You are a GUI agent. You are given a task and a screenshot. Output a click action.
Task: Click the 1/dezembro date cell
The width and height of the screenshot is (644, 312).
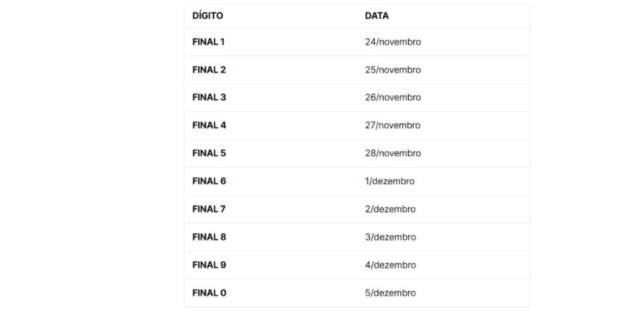point(390,181)
